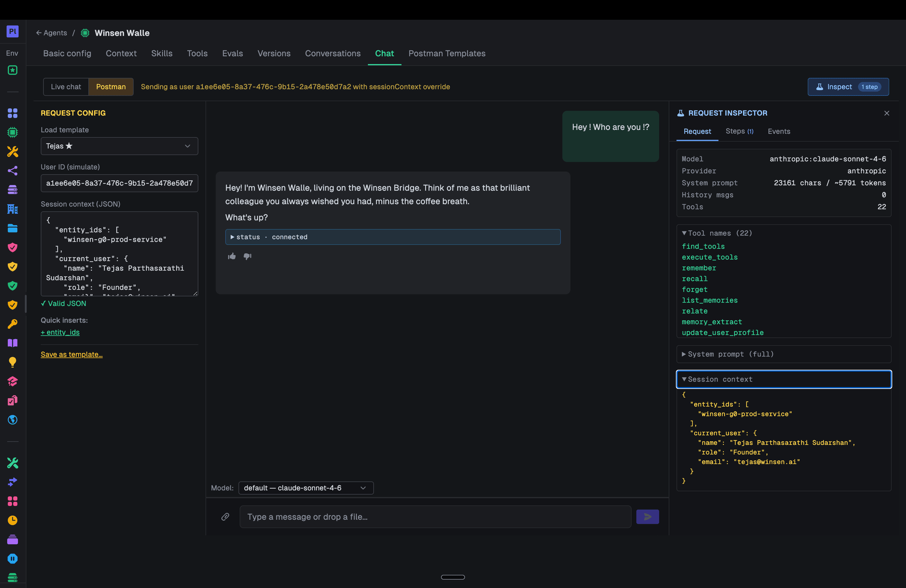Open the Load template dropdown
The width and height of the screenshot is (906, 588).
pyautogui.click(x=119, y=146)
